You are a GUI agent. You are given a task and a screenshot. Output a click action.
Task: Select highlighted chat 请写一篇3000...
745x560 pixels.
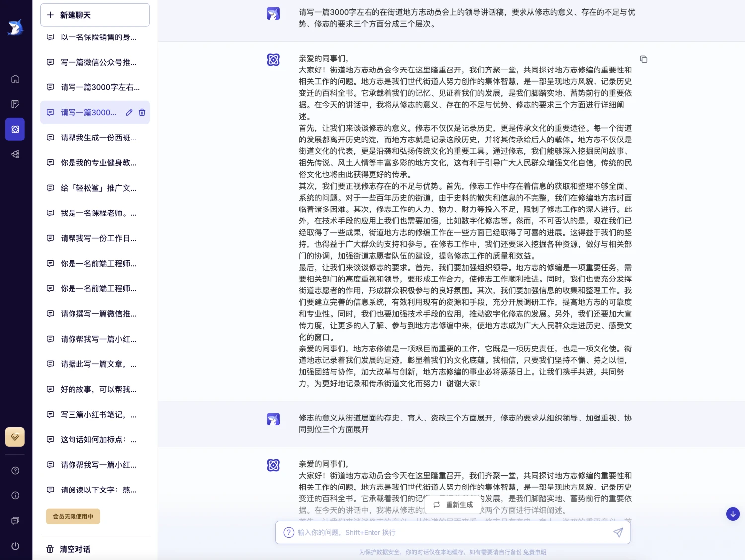coord(95,112)
